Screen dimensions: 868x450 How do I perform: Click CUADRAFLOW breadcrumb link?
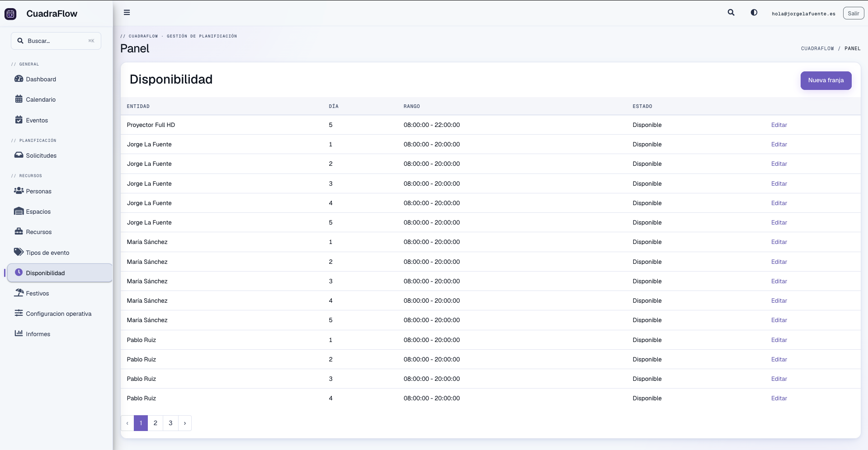click(x=817, y=48)
